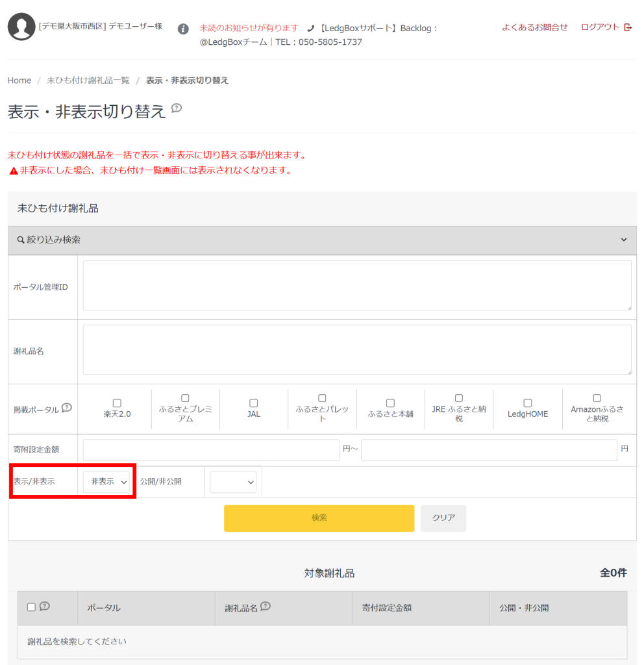Check the 楽天2.0 portal checkbox

point(117,403)
